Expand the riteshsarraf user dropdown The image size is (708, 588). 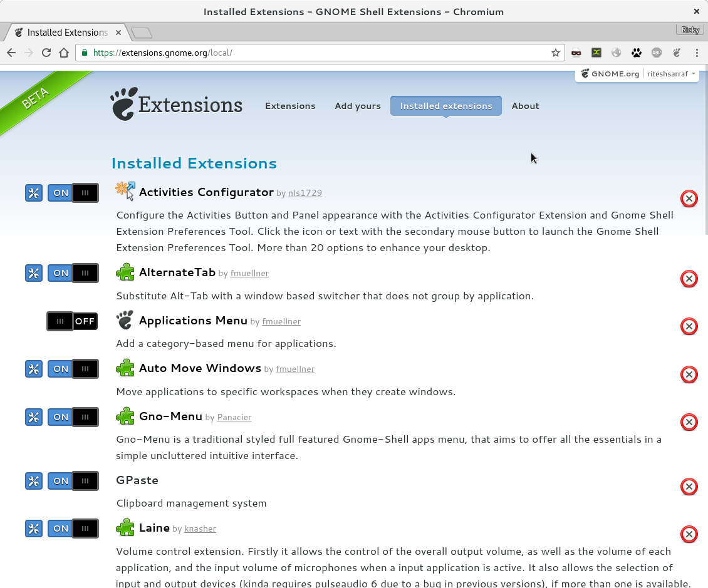pyautogui.click(x=671, y=74)
